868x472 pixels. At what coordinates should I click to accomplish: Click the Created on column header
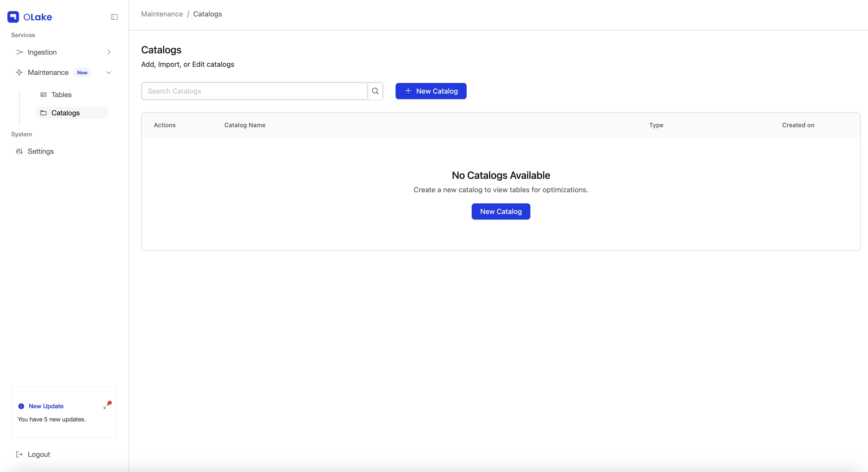pos(798,125)
